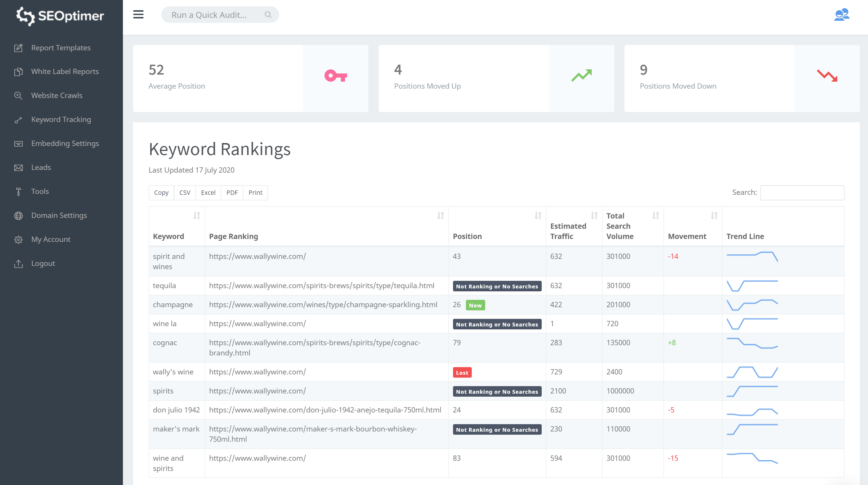Open the Domain Settings menu item
868x485 pixels.
pyautogui.click(x=59, y=215)
